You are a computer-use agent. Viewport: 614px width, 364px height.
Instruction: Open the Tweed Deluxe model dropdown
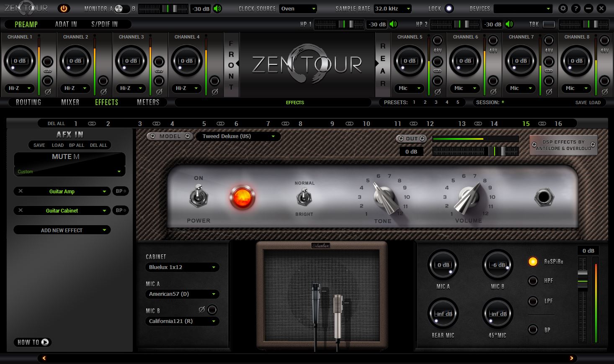tap(238, 136)
